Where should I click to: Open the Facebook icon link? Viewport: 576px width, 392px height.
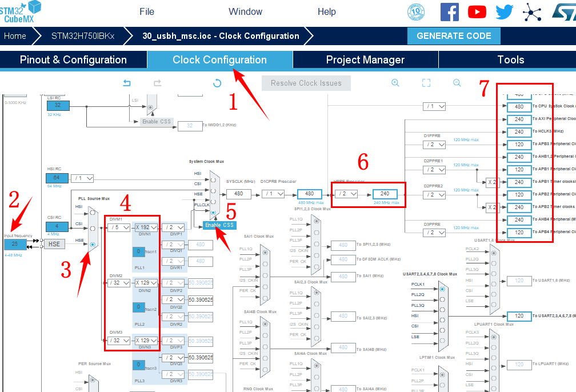(449, 12)
